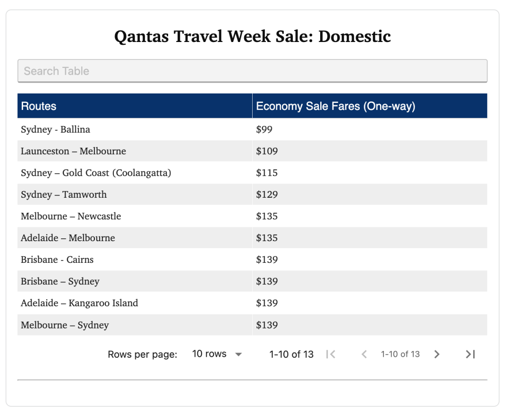
Task: Click the Adelaide – Melbourne route
Action: pos(68,238)
